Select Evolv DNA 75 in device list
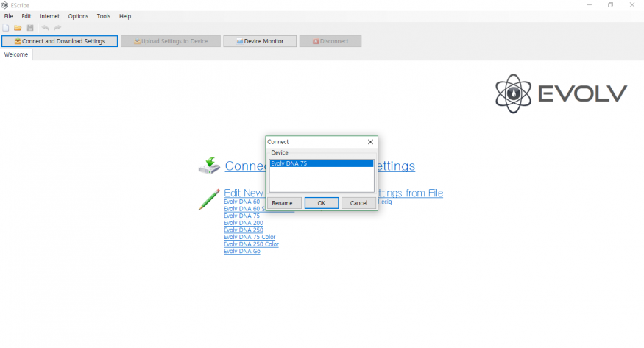Image resolution: width=644 pixels, height=348 pixels. click(x=322, y=163)
